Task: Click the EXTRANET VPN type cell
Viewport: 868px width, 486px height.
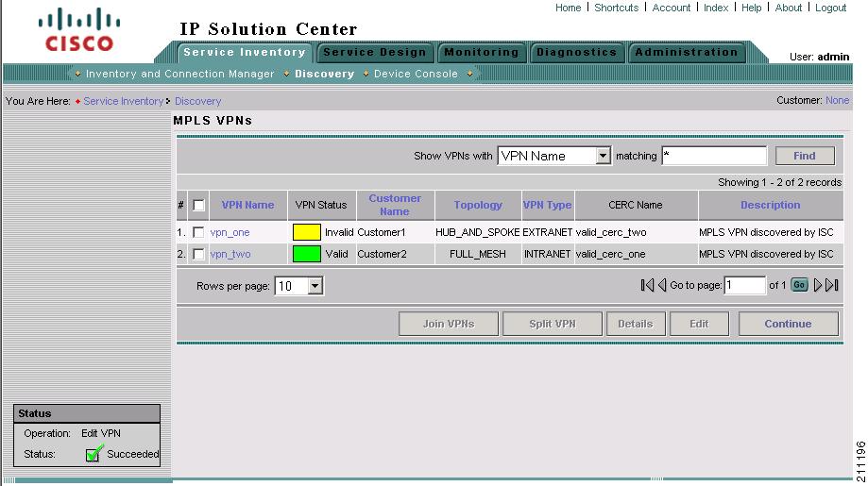Action: coord(548,232)
